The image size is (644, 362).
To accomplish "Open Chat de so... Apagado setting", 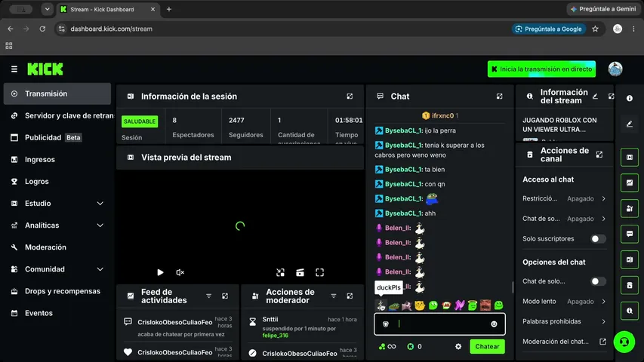I will point(564,219).
